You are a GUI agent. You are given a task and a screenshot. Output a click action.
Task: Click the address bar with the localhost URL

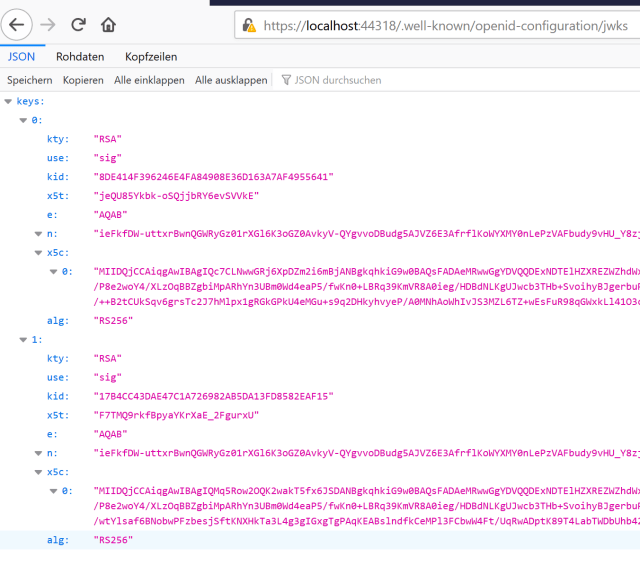pyautogui.click(x=440, y=25)
